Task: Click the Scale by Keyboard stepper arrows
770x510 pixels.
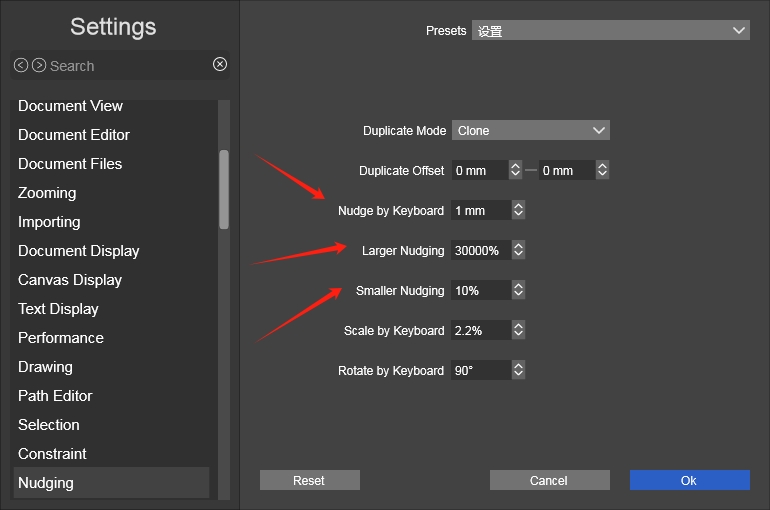Action: [x=517, y=330]
